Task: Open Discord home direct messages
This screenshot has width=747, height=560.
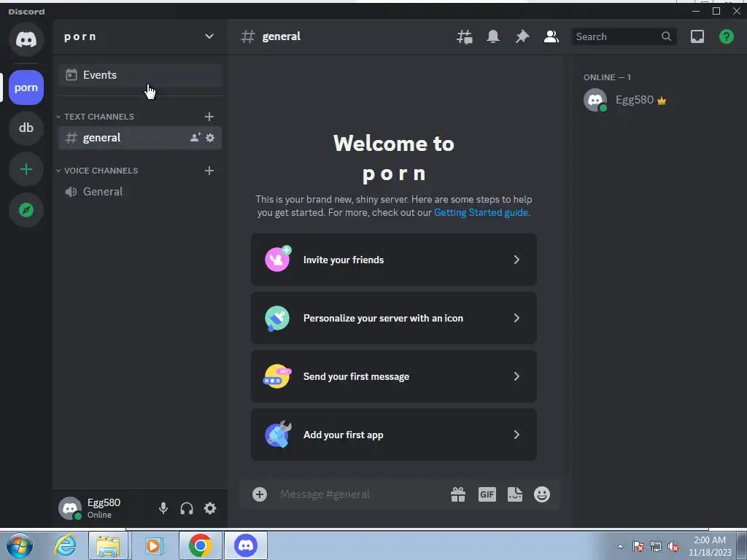Action: pyautogui.click(x=26, y=39)
